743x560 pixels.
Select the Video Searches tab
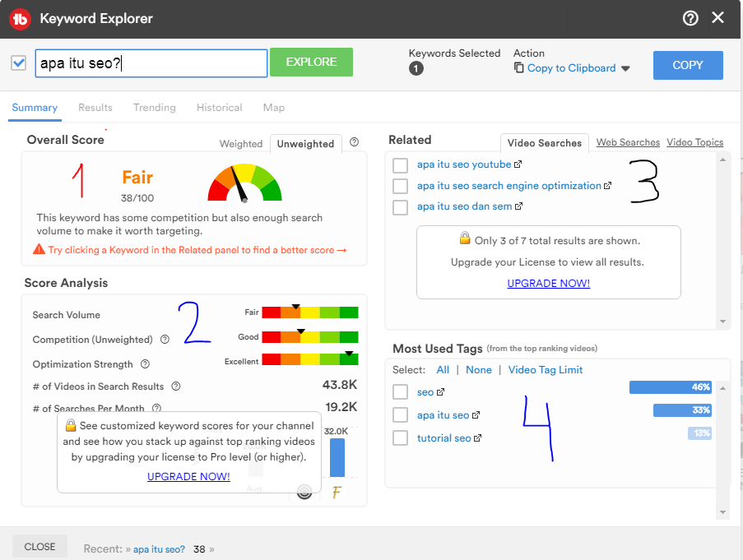click(x=545, y=143)
